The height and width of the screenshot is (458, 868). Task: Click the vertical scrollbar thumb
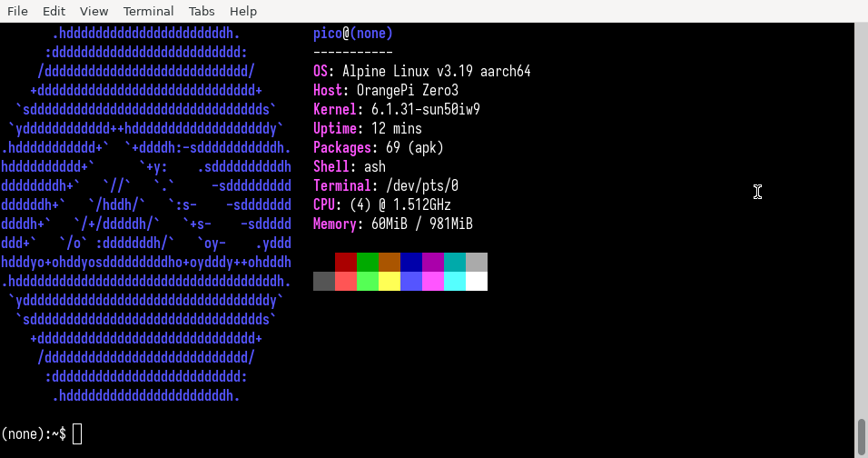(x=862, y=437)
